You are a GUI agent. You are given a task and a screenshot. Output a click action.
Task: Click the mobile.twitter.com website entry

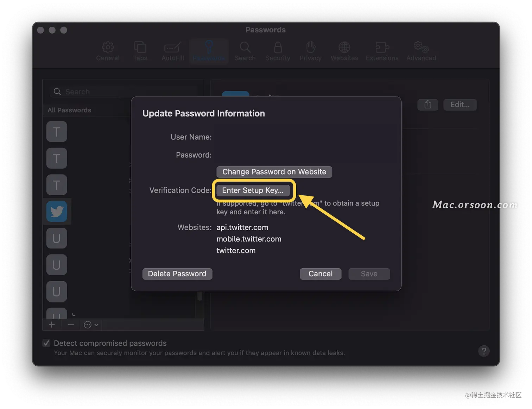point(249,239)
